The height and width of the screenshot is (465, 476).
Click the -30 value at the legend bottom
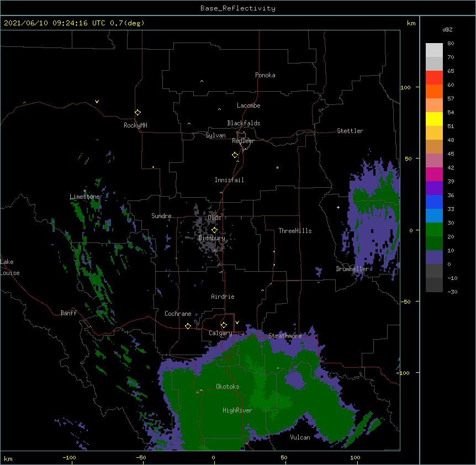[x=452, y=292]
